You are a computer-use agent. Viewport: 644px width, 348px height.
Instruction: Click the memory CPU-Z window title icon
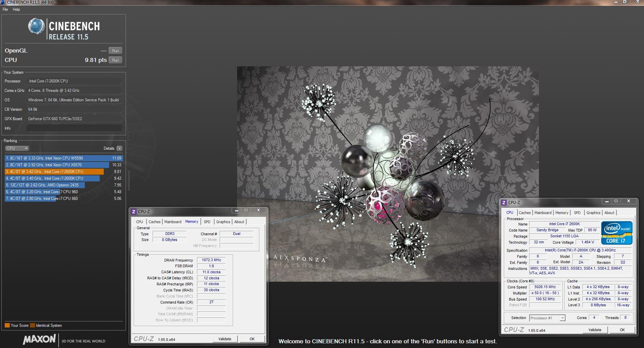(x=134, y=212)
